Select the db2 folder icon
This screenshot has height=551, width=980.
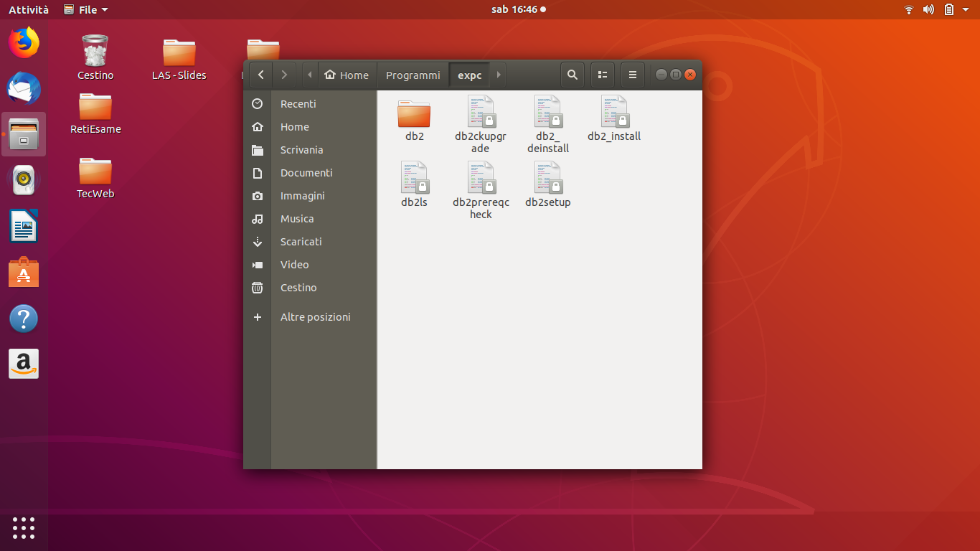(x=414, y=114)
